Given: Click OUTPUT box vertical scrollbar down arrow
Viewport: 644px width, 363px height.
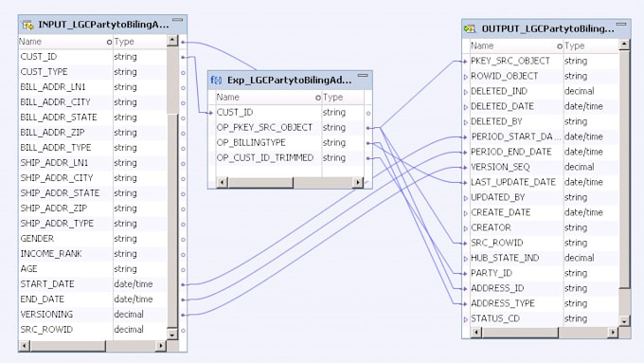Looking at the screenshot, I should pos(624,321).
